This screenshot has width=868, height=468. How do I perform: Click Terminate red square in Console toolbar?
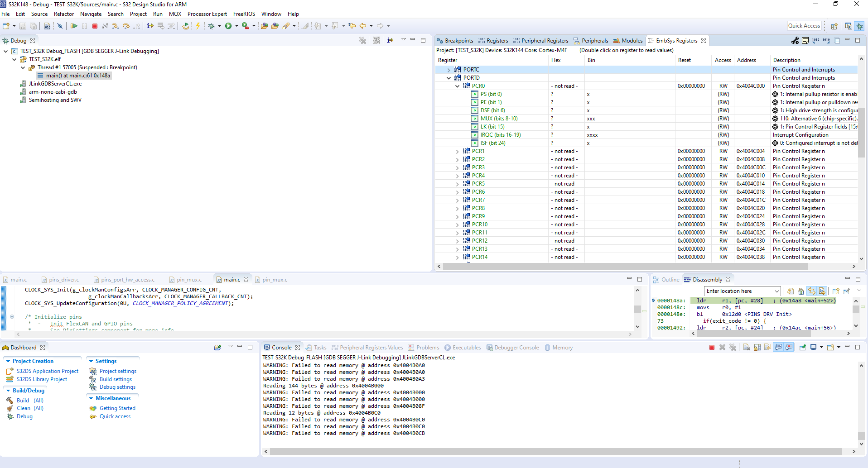click(x=712, y=348)
